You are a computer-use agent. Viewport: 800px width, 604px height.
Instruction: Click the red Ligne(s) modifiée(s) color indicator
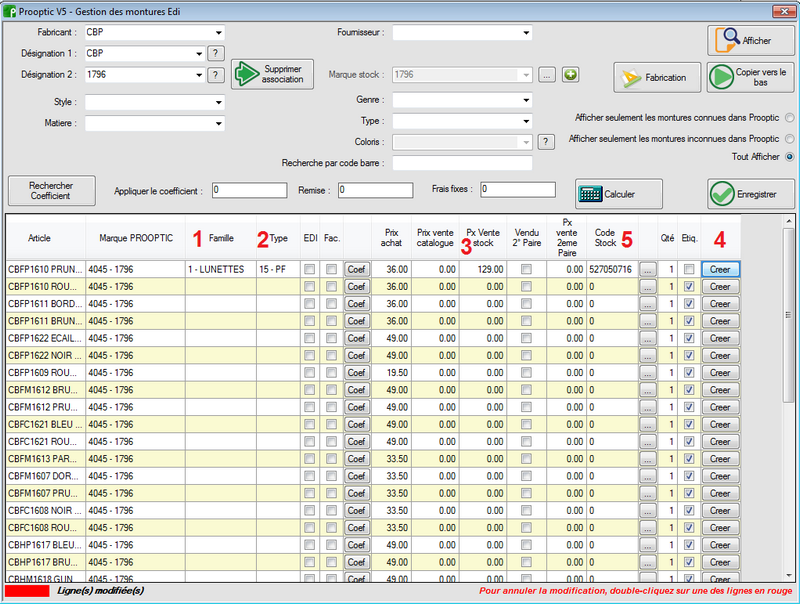tap(27, 591)
